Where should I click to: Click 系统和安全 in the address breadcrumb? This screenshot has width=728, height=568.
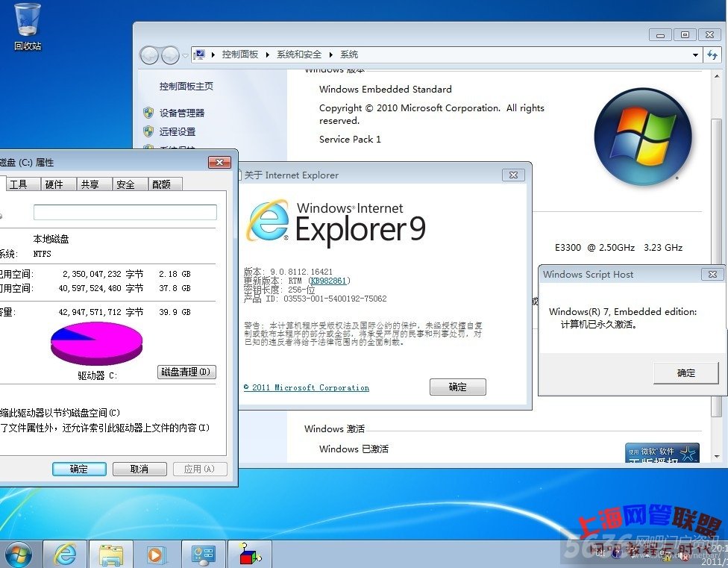(x=299, y=54)
